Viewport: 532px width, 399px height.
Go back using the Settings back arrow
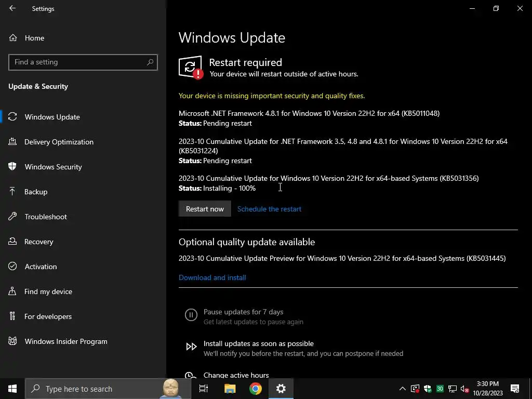(x=12, y=8)
